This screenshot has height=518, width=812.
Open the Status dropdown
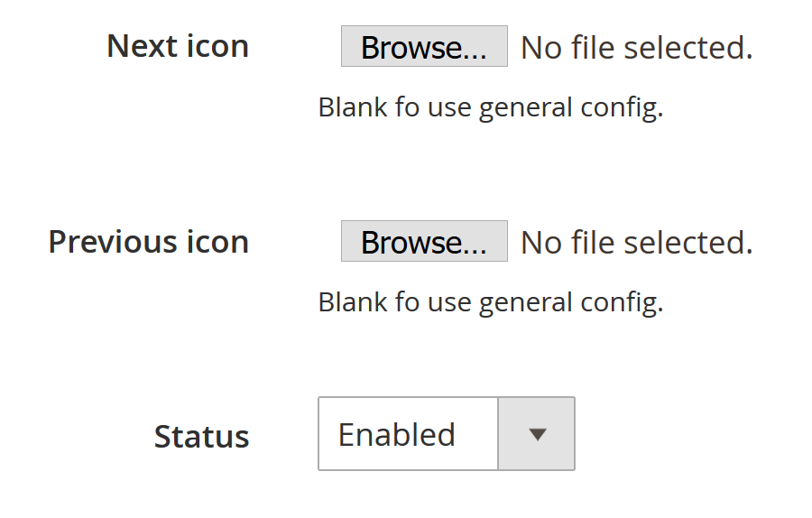(x=446, y=434)
